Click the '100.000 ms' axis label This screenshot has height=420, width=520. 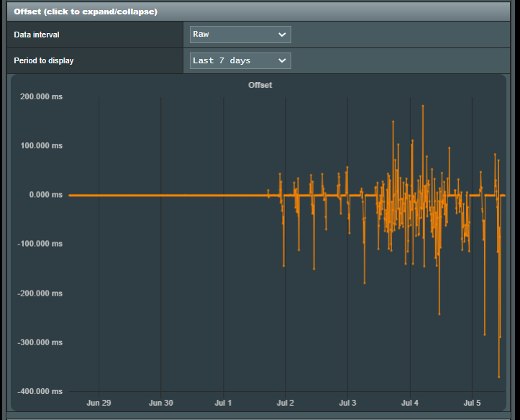click(x=42, y=145)
